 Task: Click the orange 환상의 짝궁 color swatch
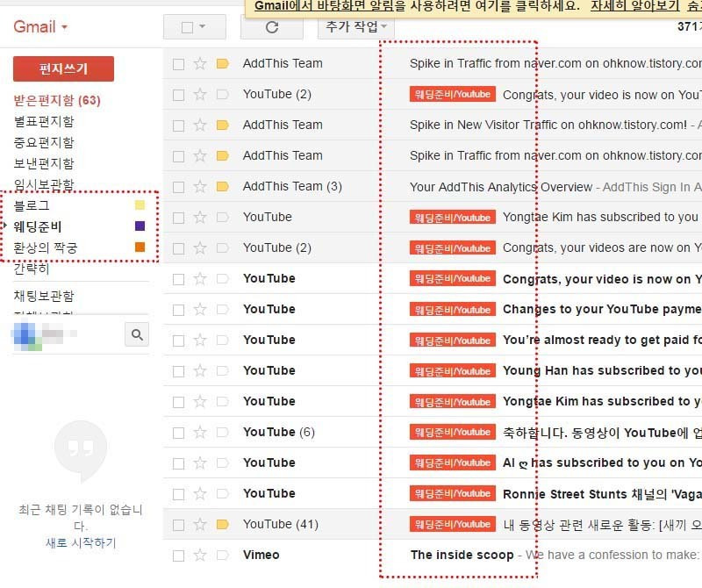click(x=140, y=247)
